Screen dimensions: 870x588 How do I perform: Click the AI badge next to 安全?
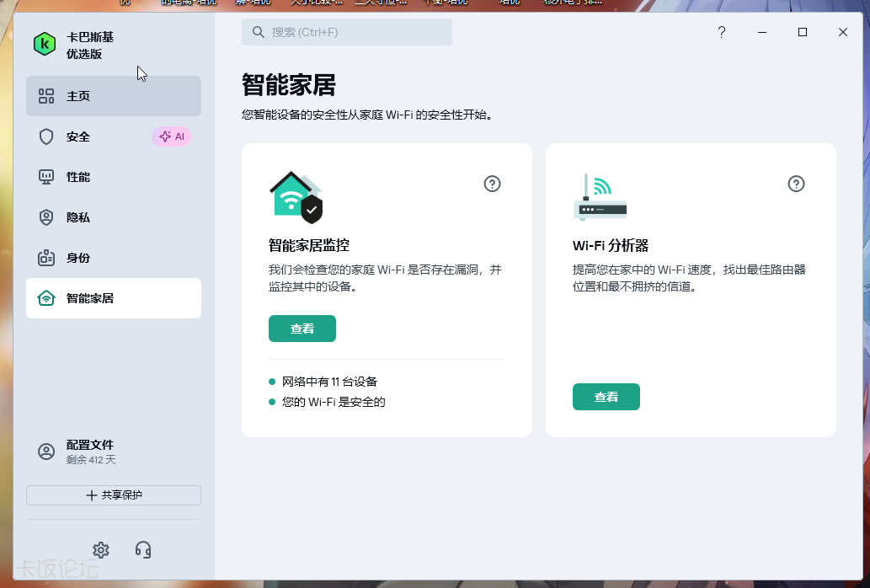tap(172, 136)
